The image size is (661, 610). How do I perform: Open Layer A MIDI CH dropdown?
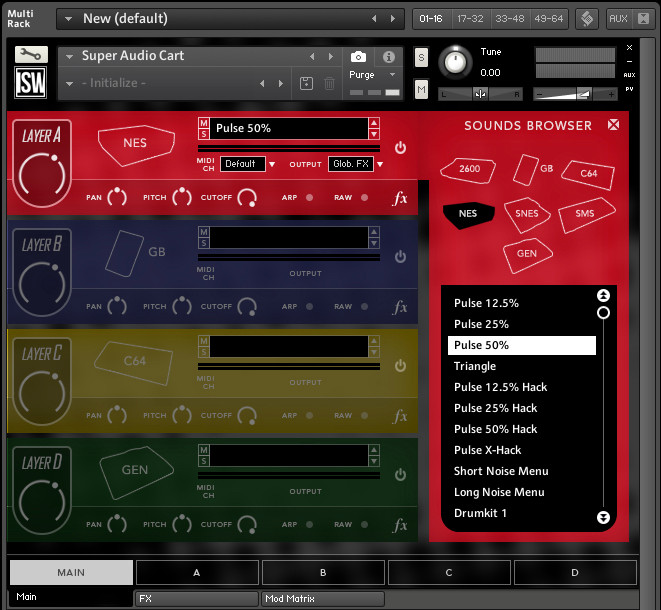(x=248, y=164)
